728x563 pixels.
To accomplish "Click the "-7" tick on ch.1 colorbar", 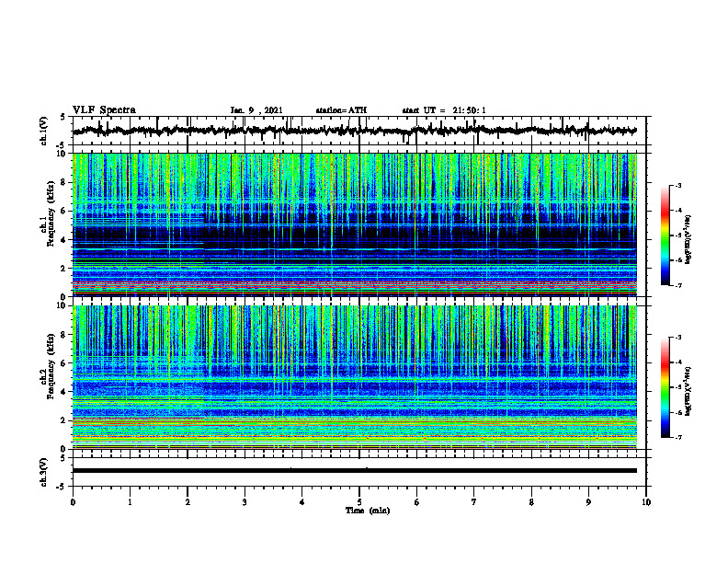I will [x=677, y=285].
